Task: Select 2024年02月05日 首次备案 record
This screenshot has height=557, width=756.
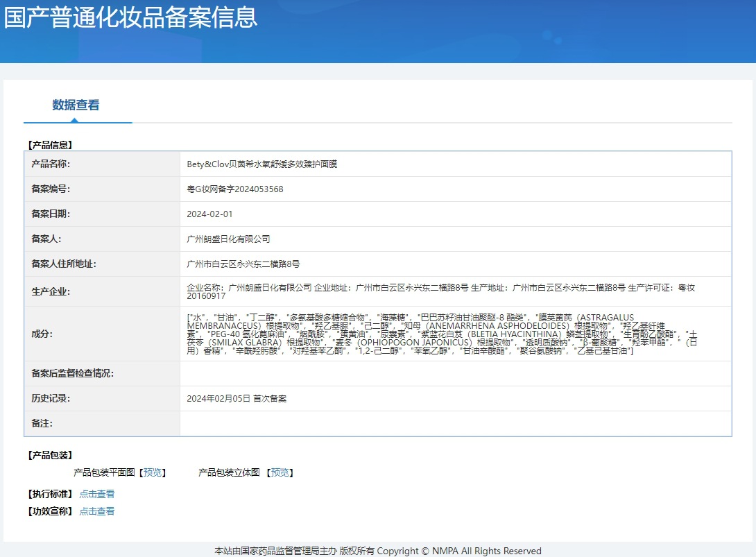Action: (x=237, y=399)
